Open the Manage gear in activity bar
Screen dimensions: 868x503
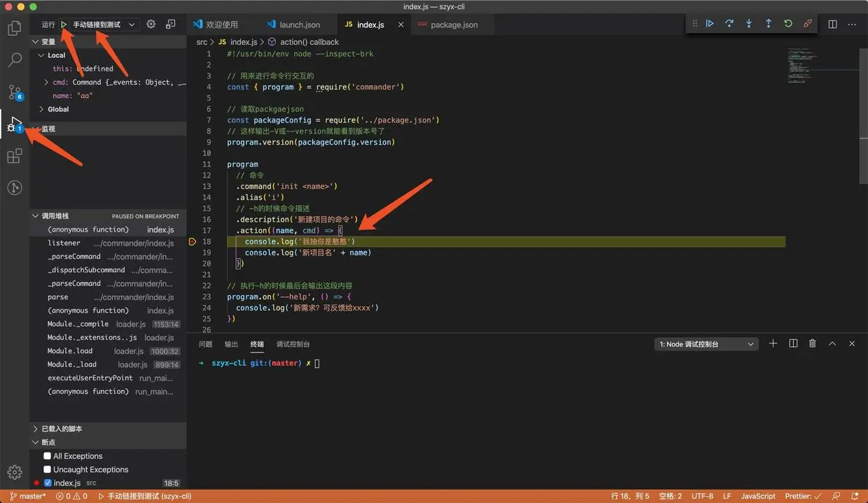click(15, 472)
